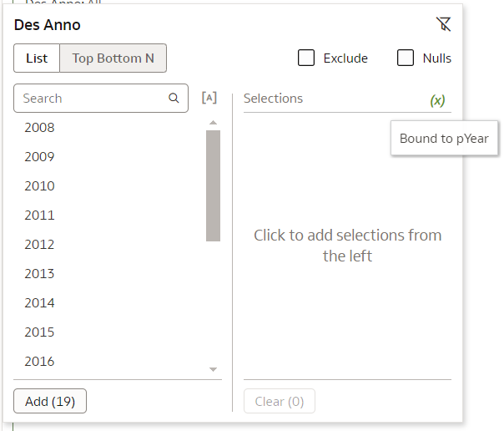Select the year 2010 from the list
The height and width of the screenshot is (431, 504).
point(39,186)
